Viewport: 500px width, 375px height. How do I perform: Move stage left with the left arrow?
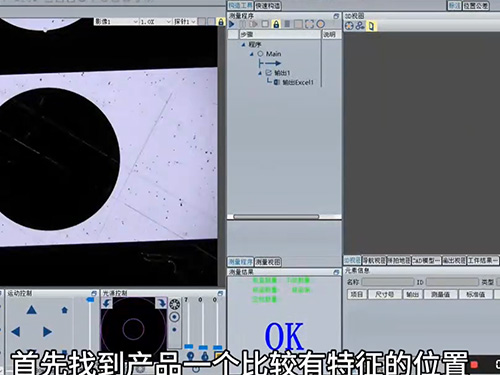pyautogui.click(x=15, y=332)
